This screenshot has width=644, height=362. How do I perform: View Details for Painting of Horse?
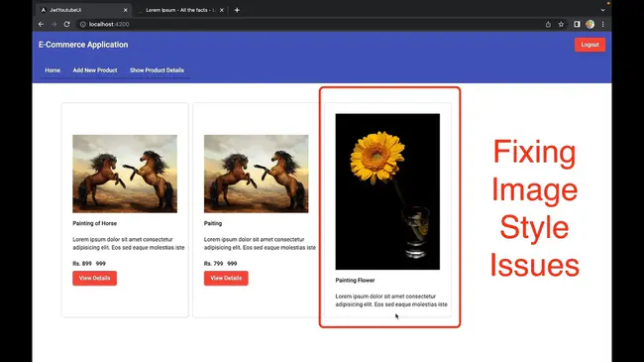94,278
